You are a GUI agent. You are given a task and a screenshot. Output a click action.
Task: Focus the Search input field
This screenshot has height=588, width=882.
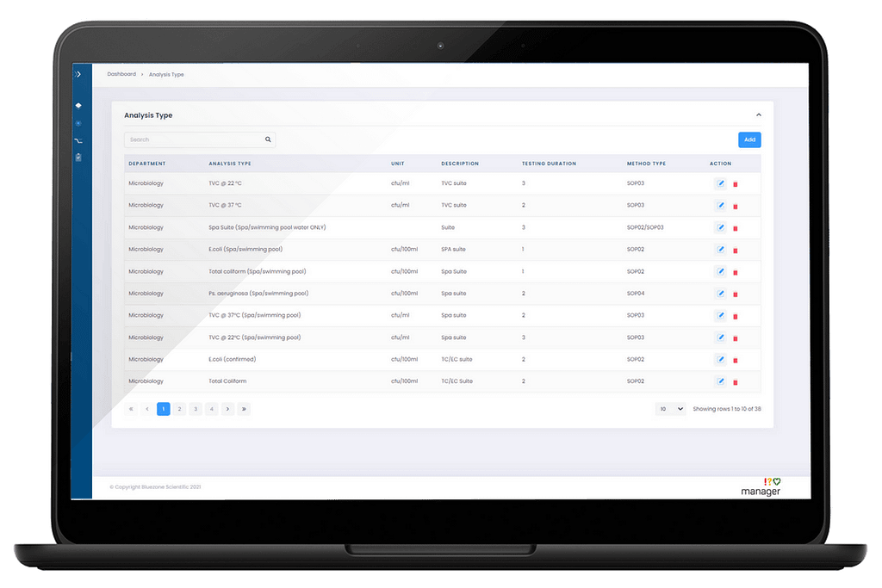200,139
